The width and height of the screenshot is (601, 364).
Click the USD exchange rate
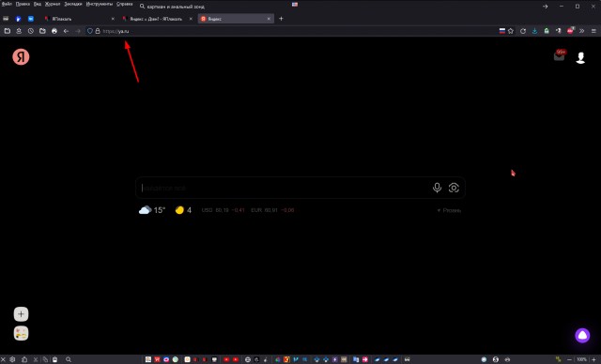[x=223, y=210]
